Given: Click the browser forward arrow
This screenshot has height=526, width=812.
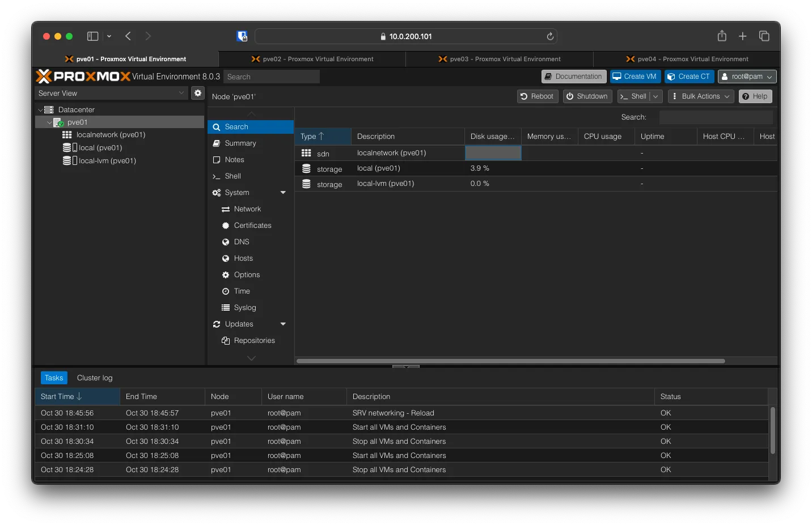Looking at the screenshot, I should click(x=148, y=36).
